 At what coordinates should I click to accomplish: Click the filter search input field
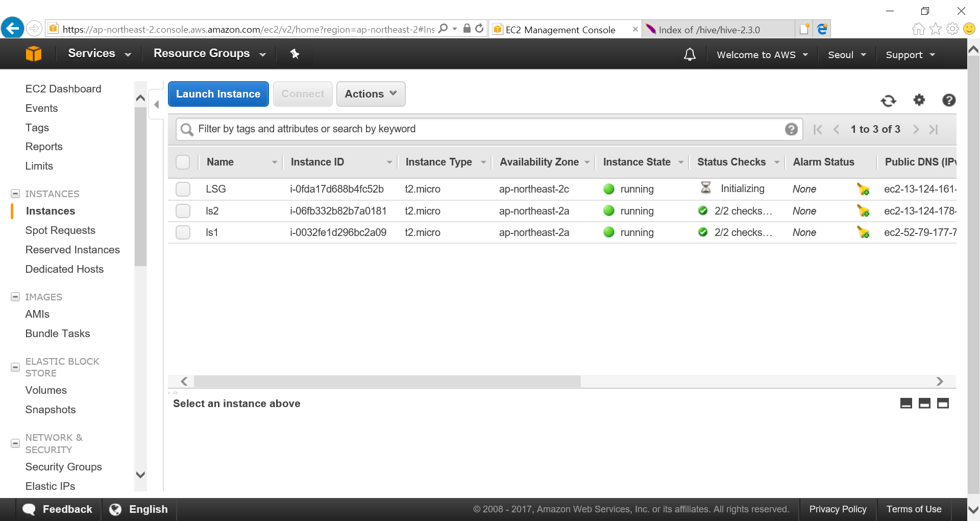489,129
